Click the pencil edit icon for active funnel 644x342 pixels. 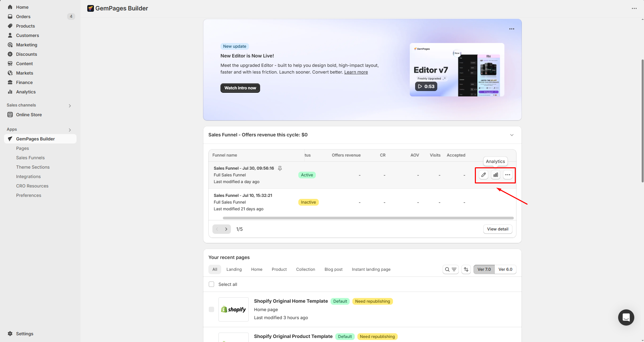click(x=483, y=175)
